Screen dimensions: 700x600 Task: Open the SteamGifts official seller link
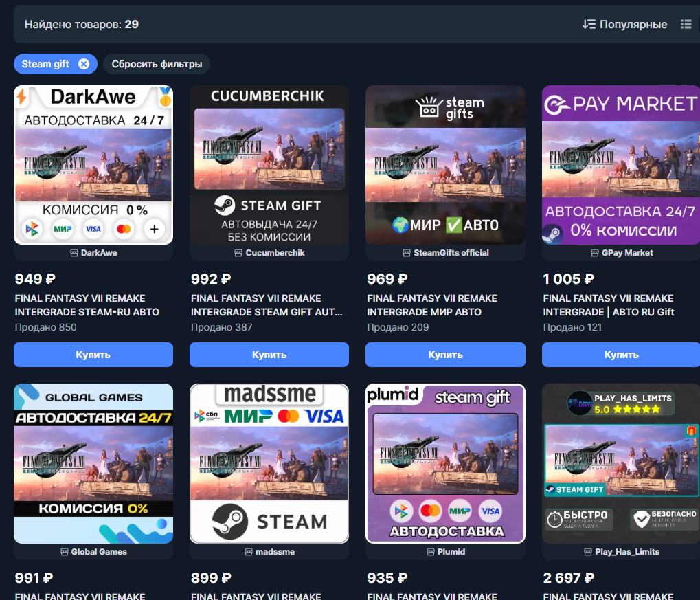coord(446,253)
